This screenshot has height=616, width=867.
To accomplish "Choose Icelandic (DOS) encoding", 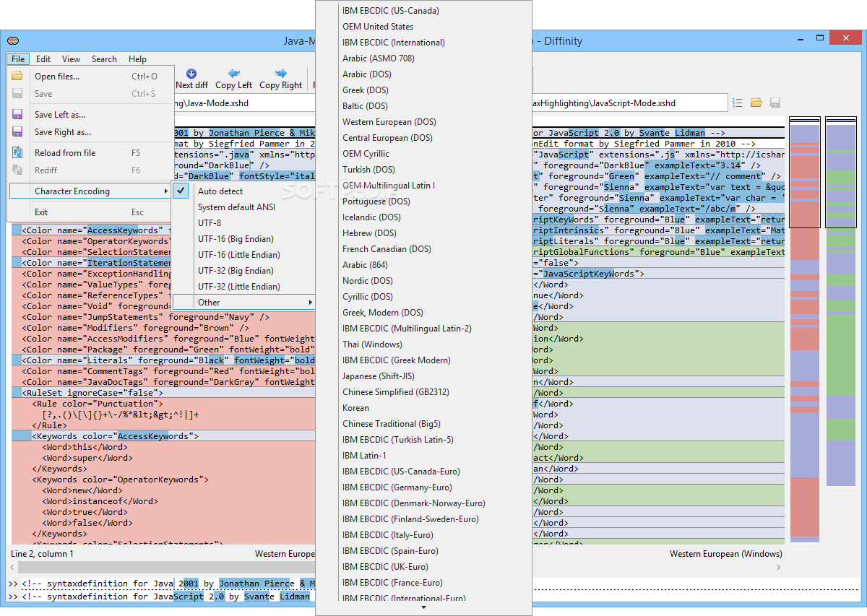I will 423,217.
